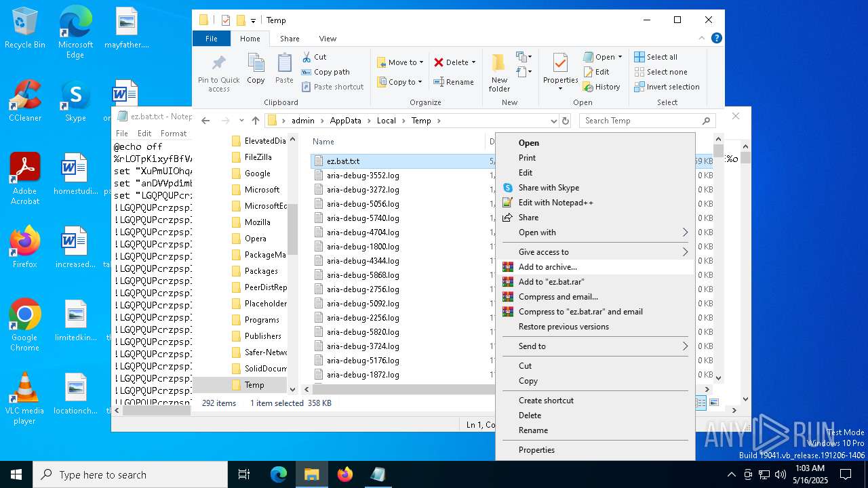Viewport: 868px width, 488px height.
Task: Open Properties from the ribbon
Action: [x=560, y=72]
